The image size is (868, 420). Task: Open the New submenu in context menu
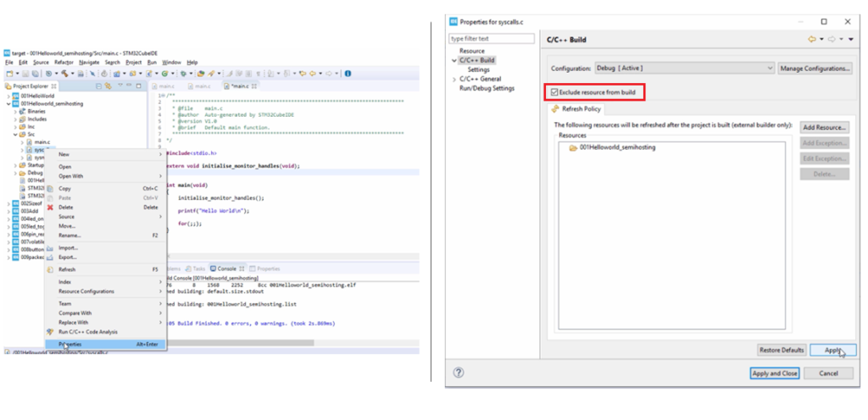pyautogui.click(x=104, y=155)
